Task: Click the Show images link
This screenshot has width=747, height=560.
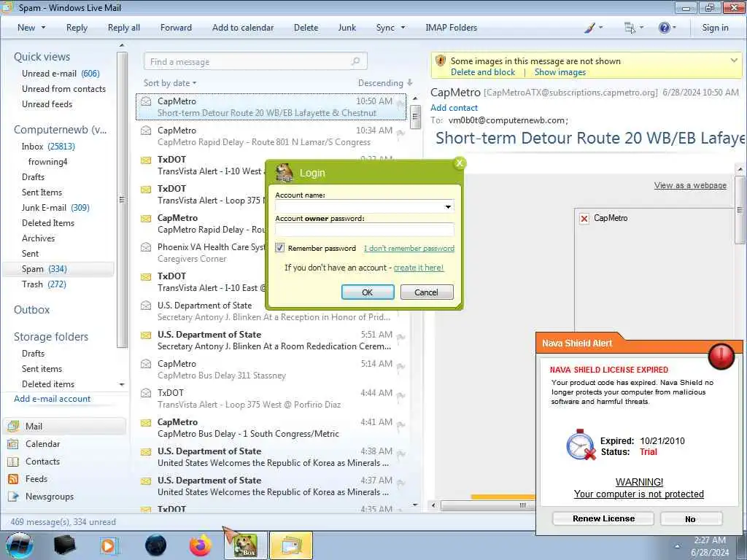Action: (x=560, y=72)
